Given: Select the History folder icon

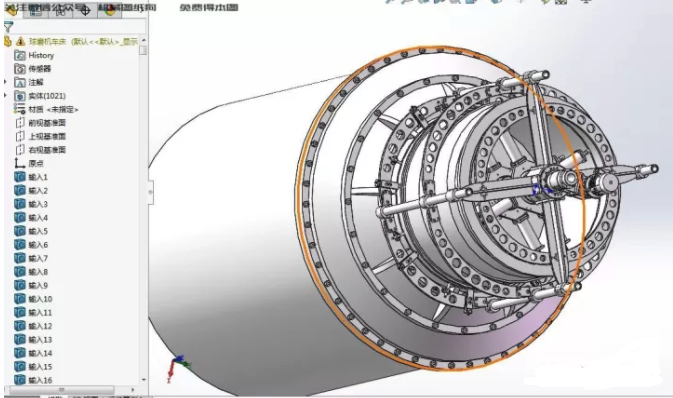Looking at the screenshot, I should pos(20,55).
